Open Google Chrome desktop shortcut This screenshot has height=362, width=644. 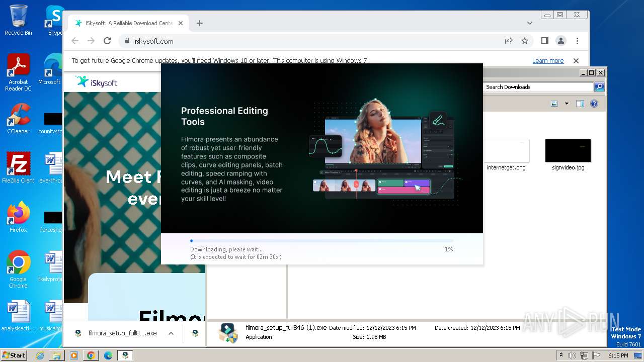[18, 269]
